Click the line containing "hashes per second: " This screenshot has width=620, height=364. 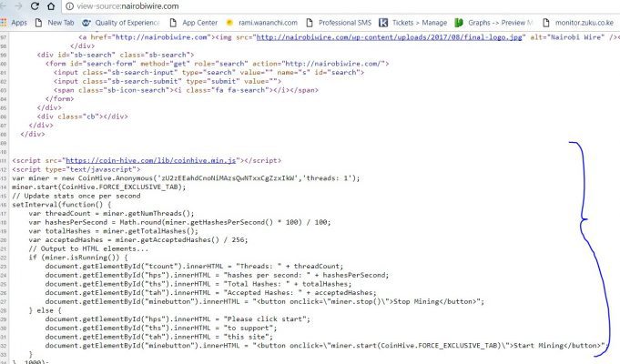tap(217, 275)
